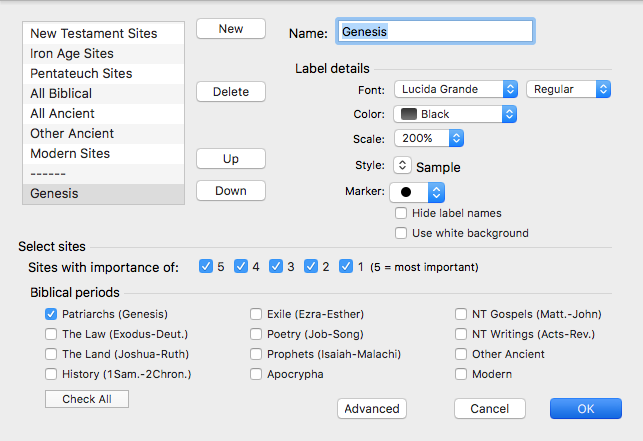The image size is (643, 441).
Task: Enable Hide label names option
Action: coord(401,213)
